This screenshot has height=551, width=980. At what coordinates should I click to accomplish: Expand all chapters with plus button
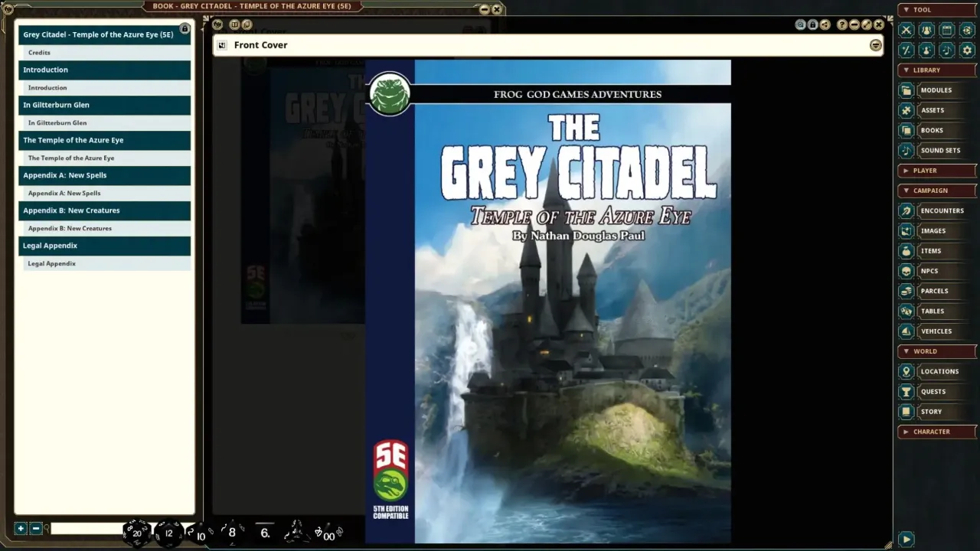pyautogui.click(x=21, y=529)
